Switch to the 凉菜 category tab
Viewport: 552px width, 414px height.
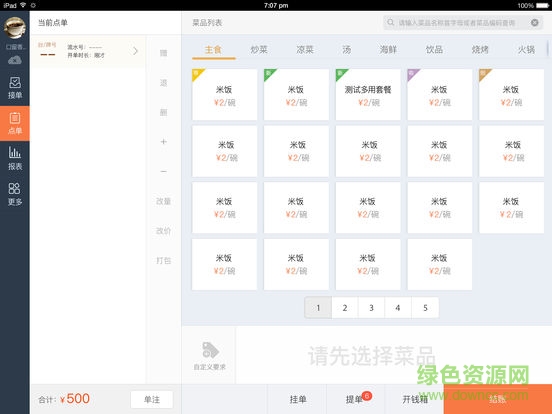(305, 50)
